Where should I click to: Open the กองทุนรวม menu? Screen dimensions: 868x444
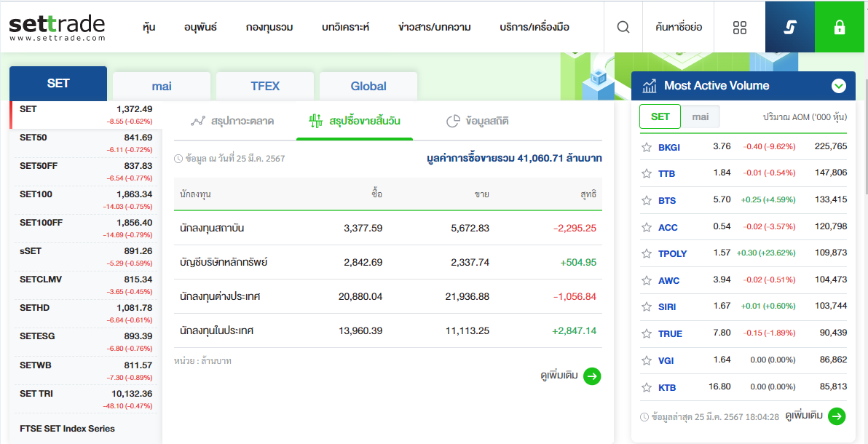[269, 27]
